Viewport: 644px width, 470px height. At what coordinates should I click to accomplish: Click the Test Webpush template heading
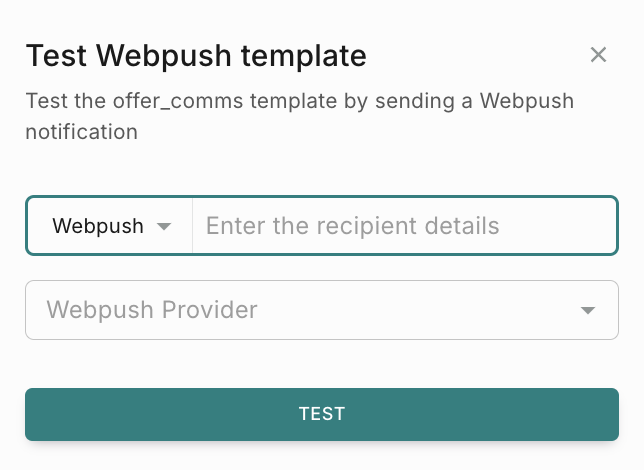click(196, 55)
